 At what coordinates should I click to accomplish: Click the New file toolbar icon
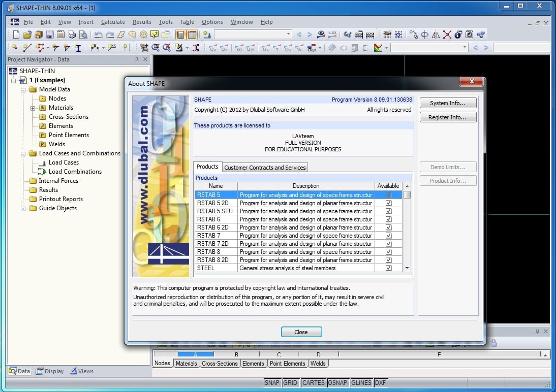click(x=16, y=35)
